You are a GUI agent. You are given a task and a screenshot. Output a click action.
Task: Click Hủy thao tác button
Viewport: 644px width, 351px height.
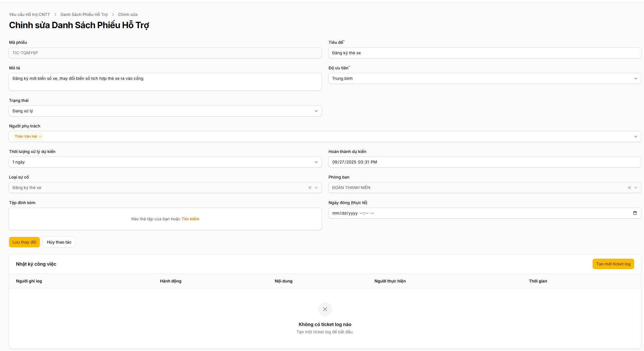(59, 242)
